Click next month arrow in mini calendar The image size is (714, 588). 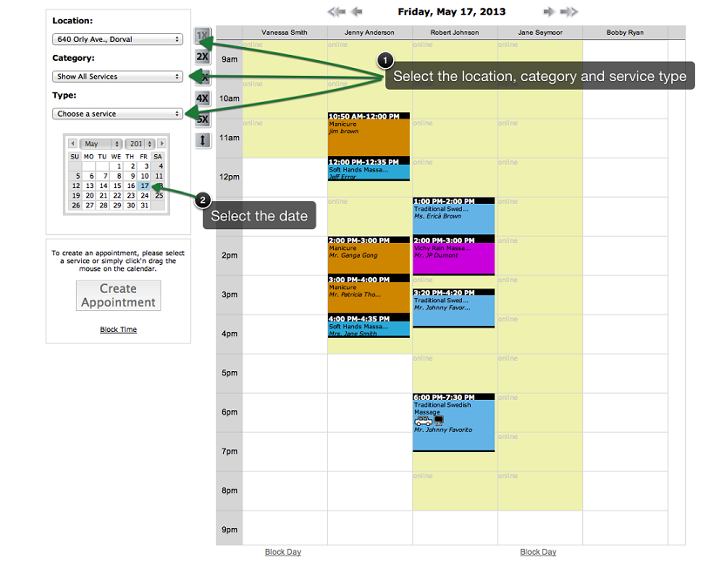161,144
